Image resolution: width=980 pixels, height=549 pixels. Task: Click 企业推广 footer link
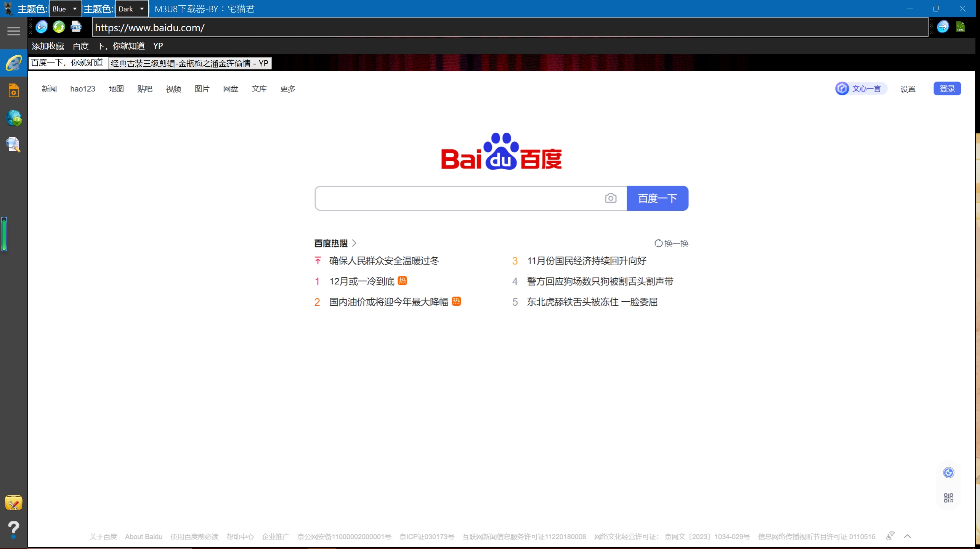(x=276, y=537)
